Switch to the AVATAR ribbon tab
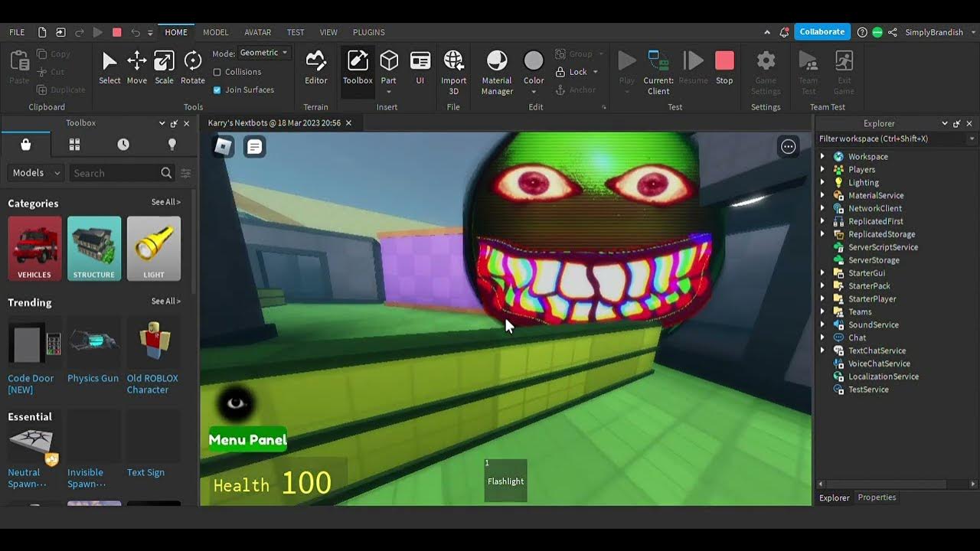This screenshot has height=551, width=980. click(x=257, y=32)
